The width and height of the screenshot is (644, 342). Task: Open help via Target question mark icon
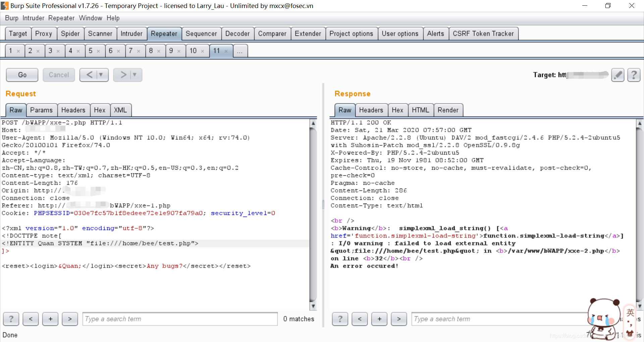[x=634, y=75]
